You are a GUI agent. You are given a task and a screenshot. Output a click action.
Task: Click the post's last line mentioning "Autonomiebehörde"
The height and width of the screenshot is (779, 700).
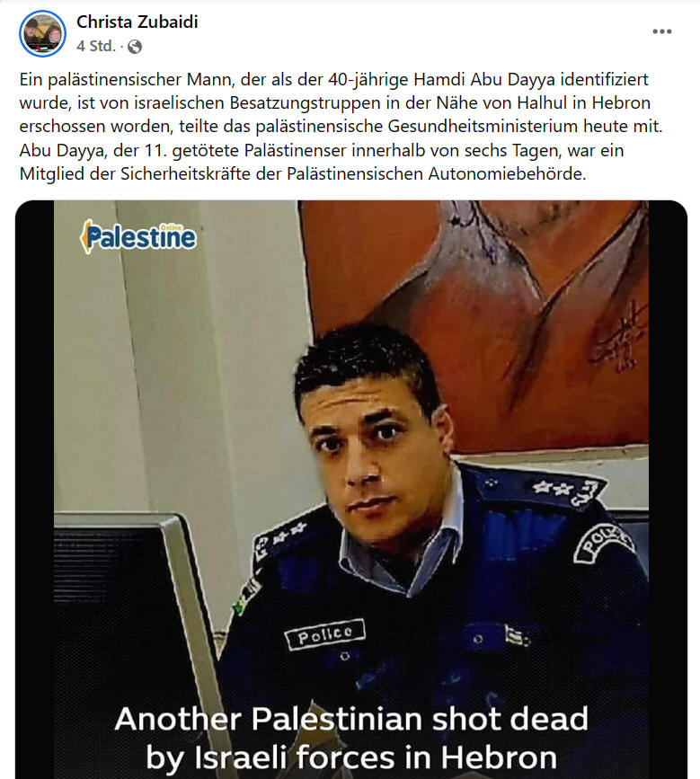click(303, 174)
